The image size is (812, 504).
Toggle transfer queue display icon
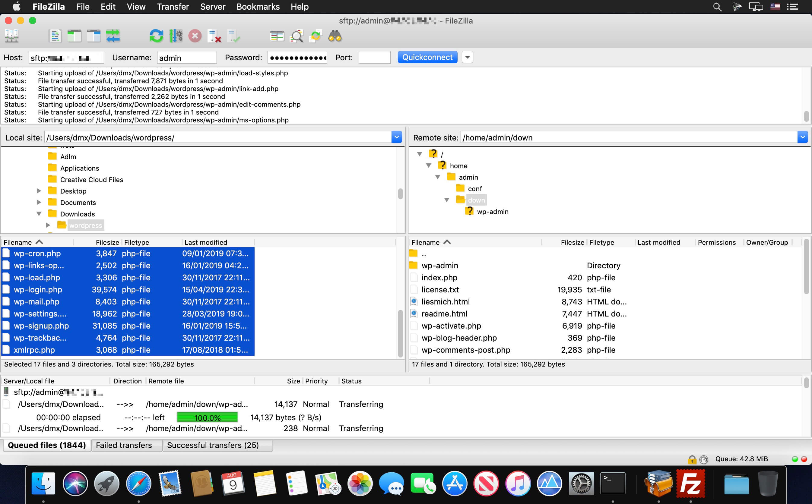pyautogui.click(x=113, y=36)
